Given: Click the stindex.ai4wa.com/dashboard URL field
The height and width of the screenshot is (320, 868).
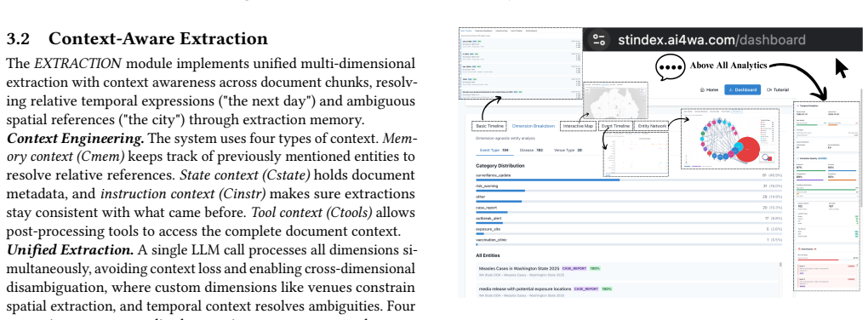Looking at the screenshot, I should coord(711,40).
